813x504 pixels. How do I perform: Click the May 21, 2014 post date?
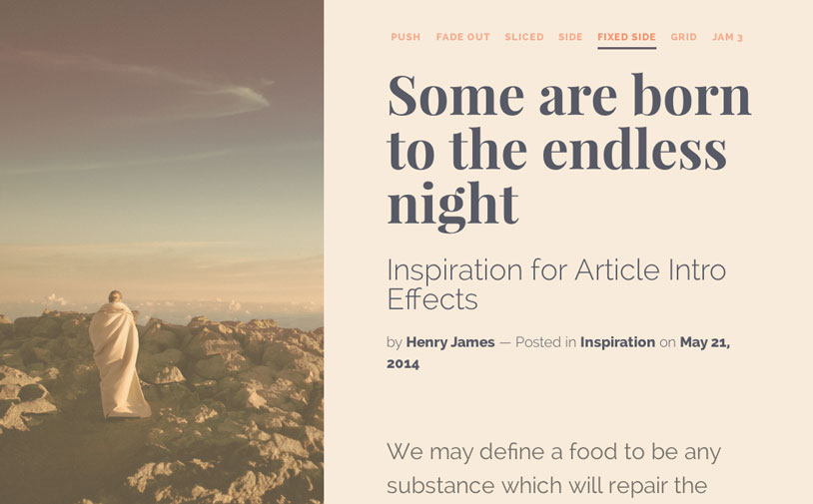(x=704, y=342)
